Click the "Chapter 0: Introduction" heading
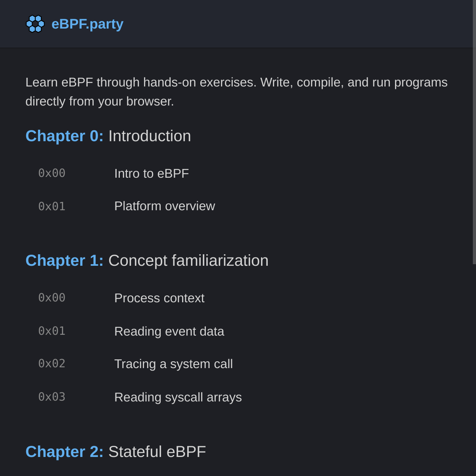Screen dimensions: 476x476 point(108,136)
